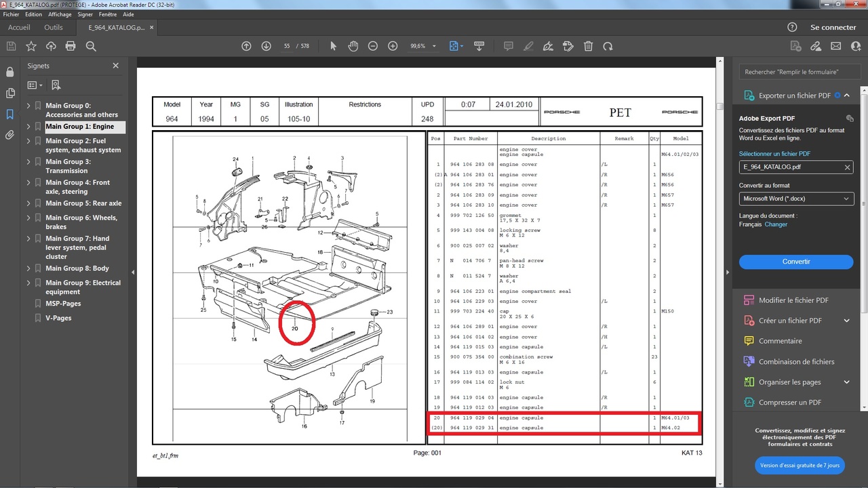Collapse Exporter un fichier PDF section
The height and width of the screenshot is (488, 868).
847,96
